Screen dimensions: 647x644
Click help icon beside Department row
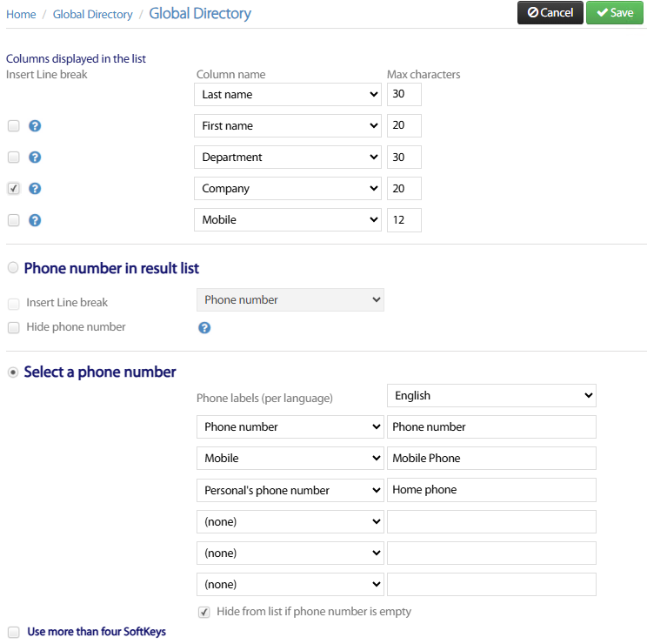35,158
